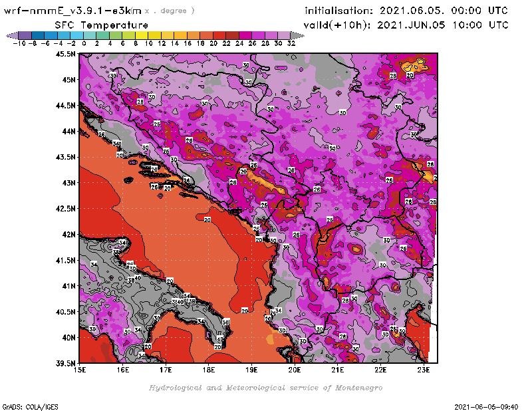Select the legend swatch between 0 and 2
This screenshot has width=532, height=411.
click(90, 35)
